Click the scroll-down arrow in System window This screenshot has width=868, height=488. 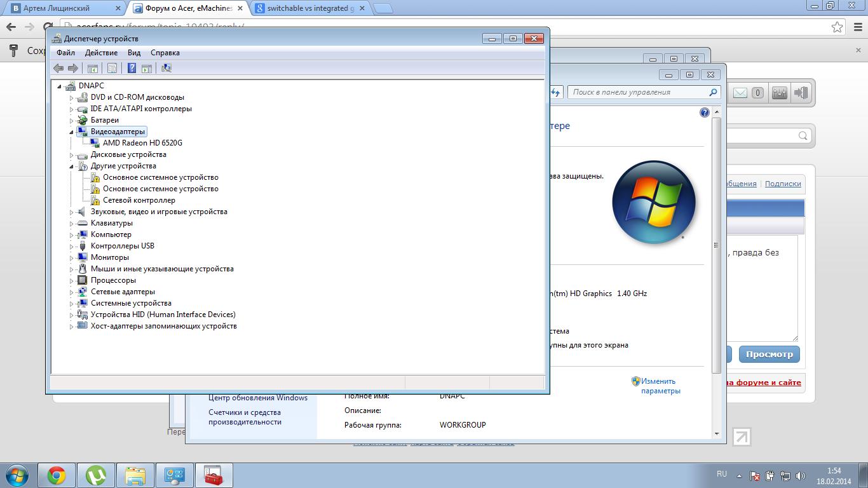coord(717,433)
